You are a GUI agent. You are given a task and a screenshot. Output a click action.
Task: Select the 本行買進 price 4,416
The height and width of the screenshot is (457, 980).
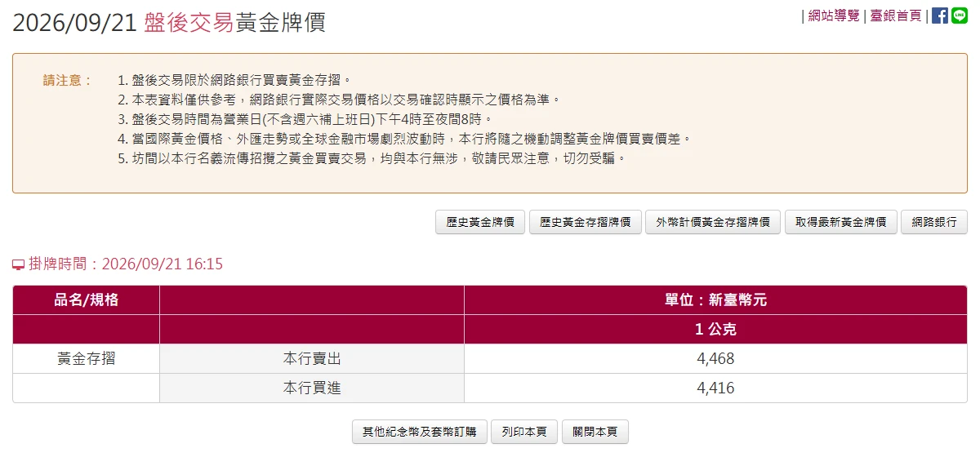tap(715, 388)
